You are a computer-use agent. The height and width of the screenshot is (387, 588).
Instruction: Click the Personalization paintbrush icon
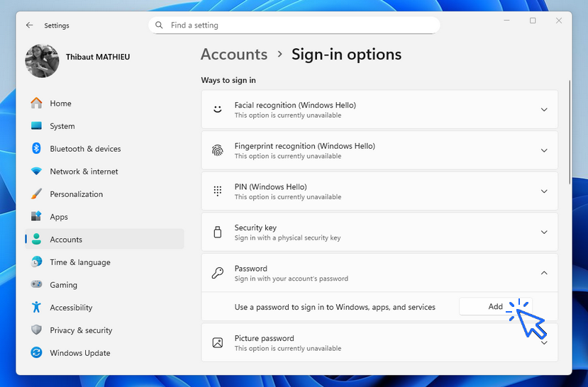36,193
